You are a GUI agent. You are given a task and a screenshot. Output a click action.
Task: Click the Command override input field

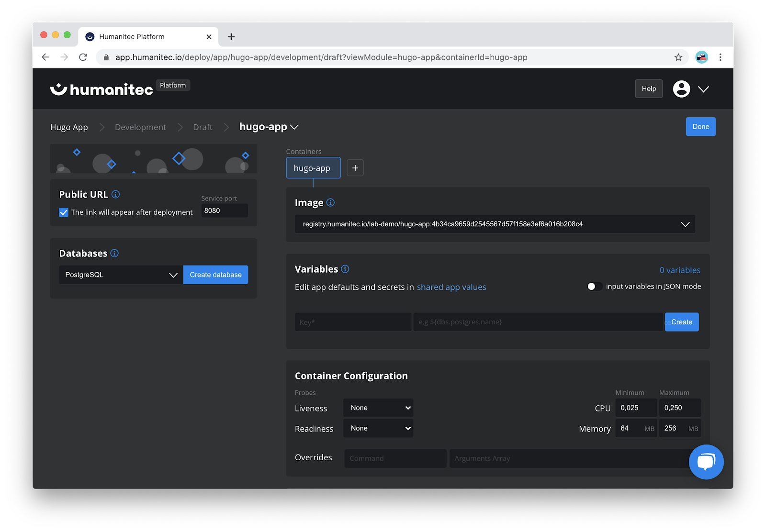pyautogui.click(x=394, y=458)
